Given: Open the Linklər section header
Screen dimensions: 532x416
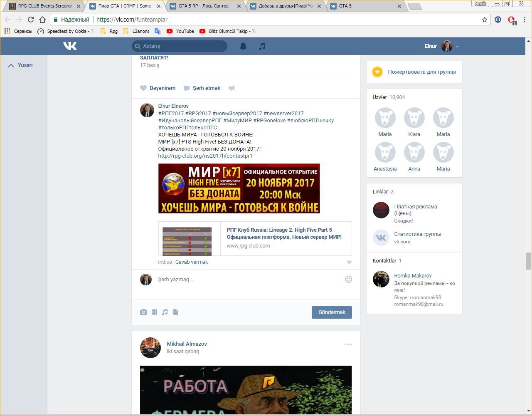Looking at the screenshot, I should 383,192.
